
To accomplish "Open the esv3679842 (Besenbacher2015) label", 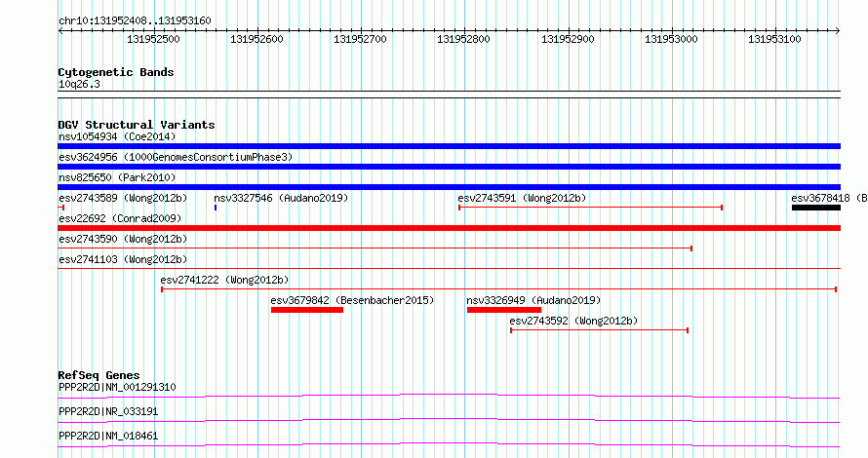I will [x=352, y=300].
